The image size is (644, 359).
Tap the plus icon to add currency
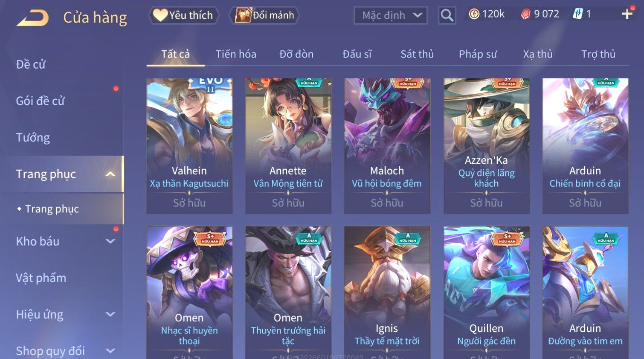(x=627, y=14)
